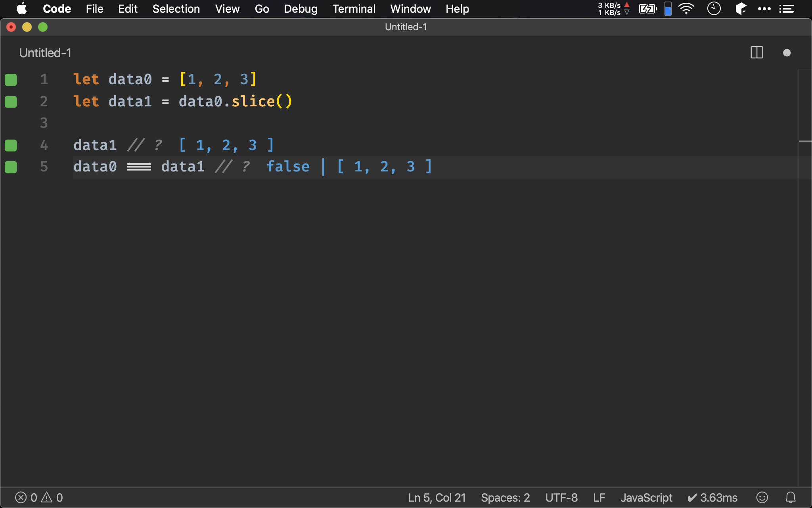
Task: Click the warning triangle icon in status bar
Action: coord(47,497)
